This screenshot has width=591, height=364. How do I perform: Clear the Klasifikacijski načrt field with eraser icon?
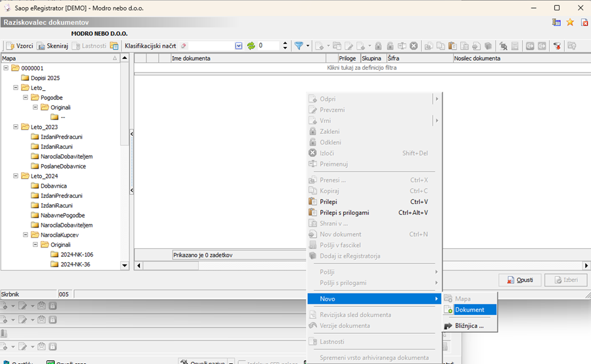pos(184,46)
